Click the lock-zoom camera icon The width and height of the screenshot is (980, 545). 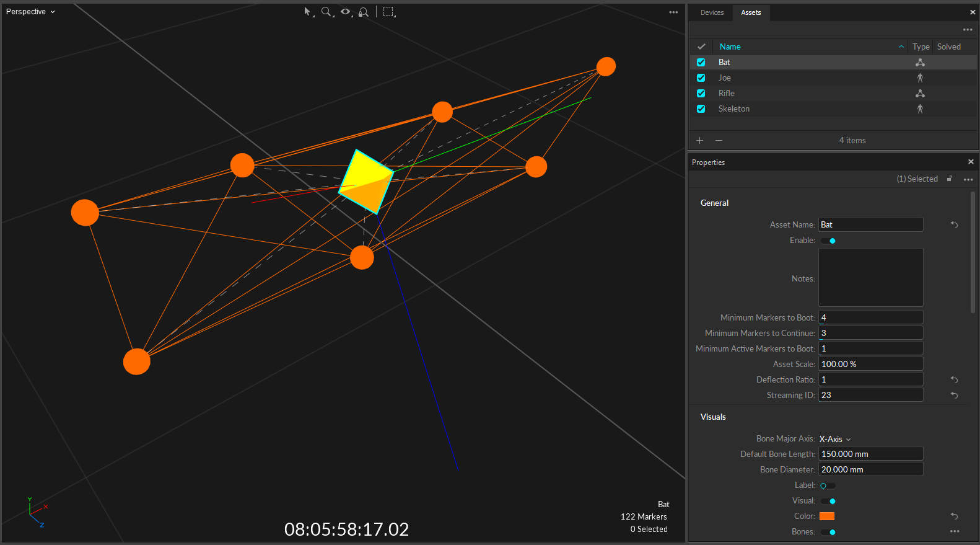click(364, 12)
